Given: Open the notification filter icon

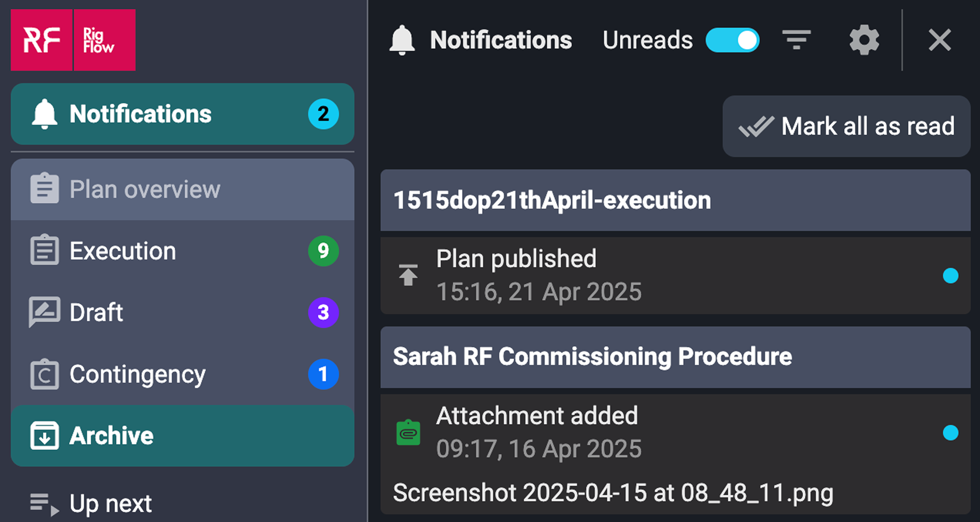Looking at the screenshot, I should point(797,40).
